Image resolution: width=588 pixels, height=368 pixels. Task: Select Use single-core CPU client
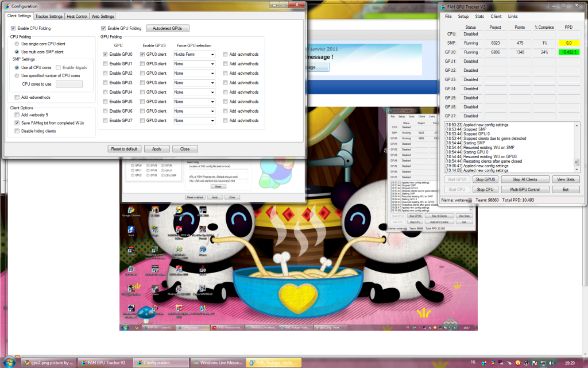(x=17, y=44)
